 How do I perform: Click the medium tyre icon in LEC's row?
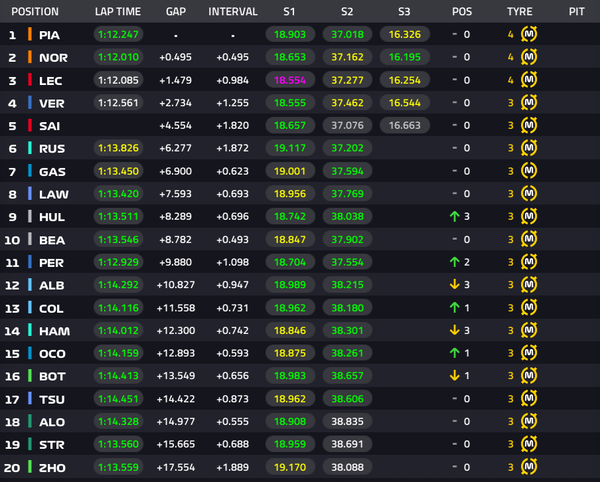(529, 80)
